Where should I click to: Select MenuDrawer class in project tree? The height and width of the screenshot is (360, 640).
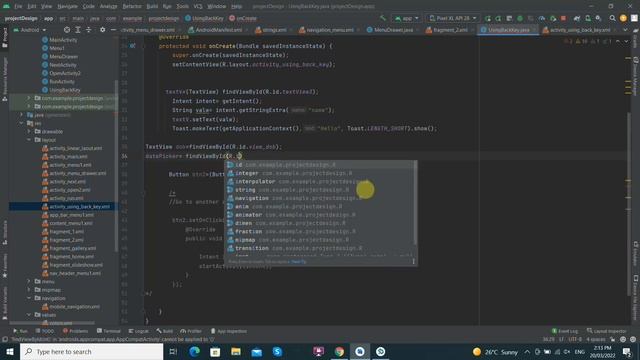pos(60,56)
